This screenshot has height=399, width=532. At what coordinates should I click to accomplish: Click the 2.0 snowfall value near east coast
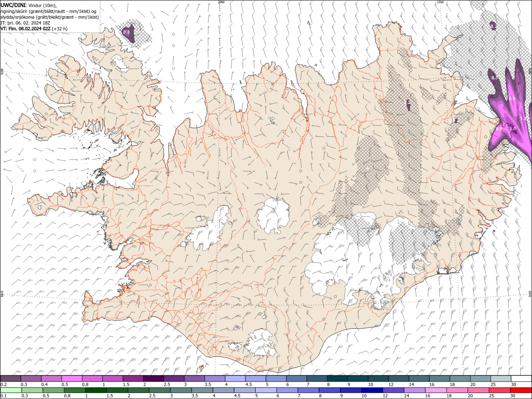click(513, 128)
